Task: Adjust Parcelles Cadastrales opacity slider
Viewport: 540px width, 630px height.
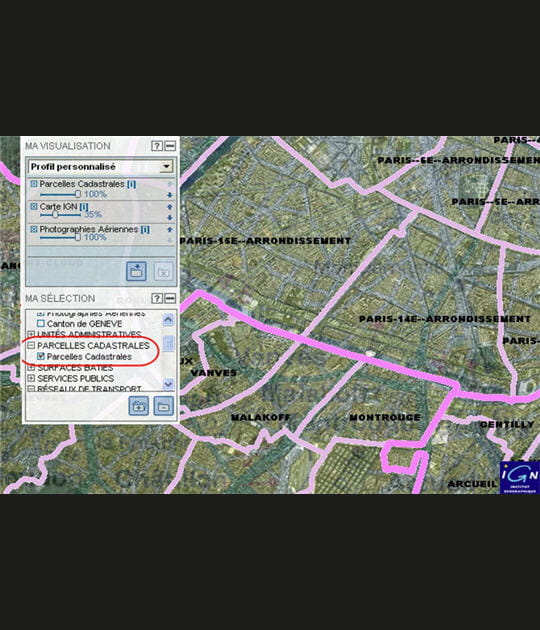Action: (x=78, y=194)
